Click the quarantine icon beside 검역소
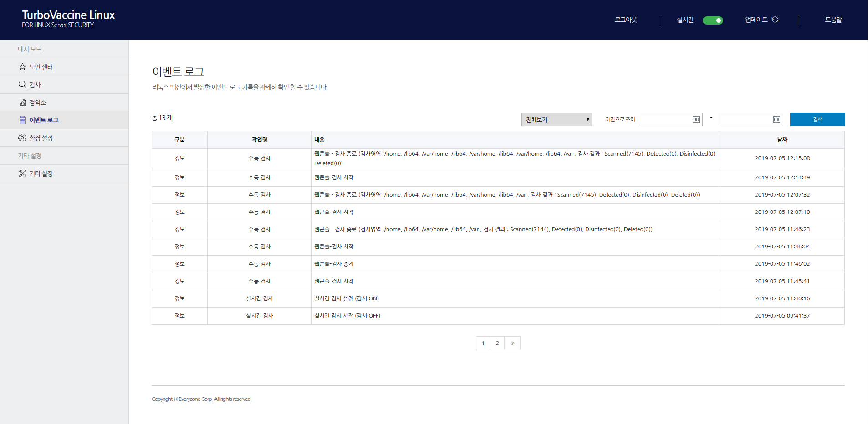This screenshot has height=424, width=868. pos(22,102)
